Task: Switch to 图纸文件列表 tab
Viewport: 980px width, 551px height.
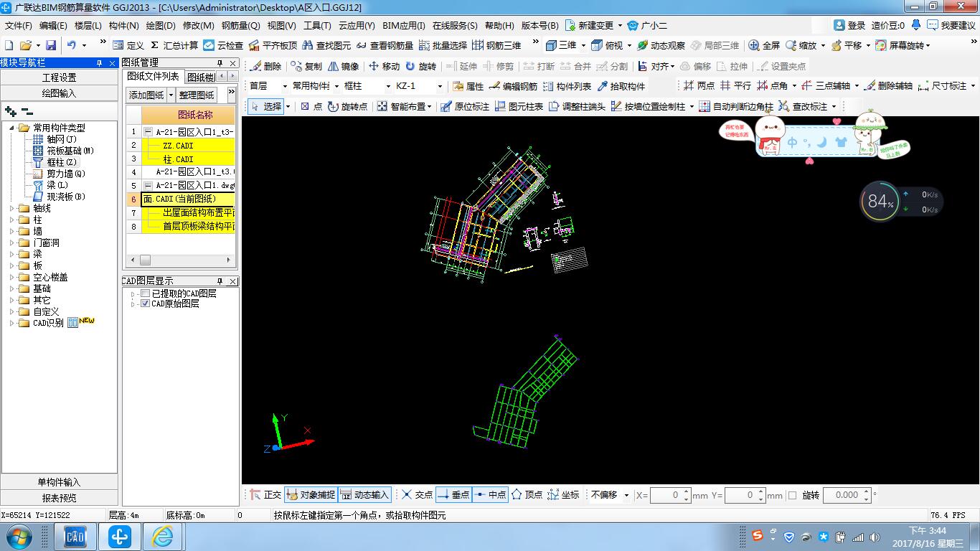Action: point(153,77)
